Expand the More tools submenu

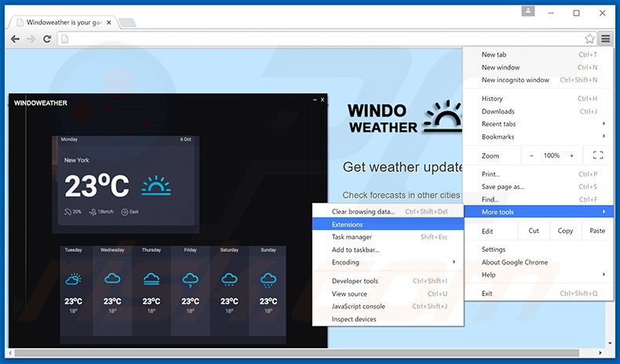[x=538, y=212]
